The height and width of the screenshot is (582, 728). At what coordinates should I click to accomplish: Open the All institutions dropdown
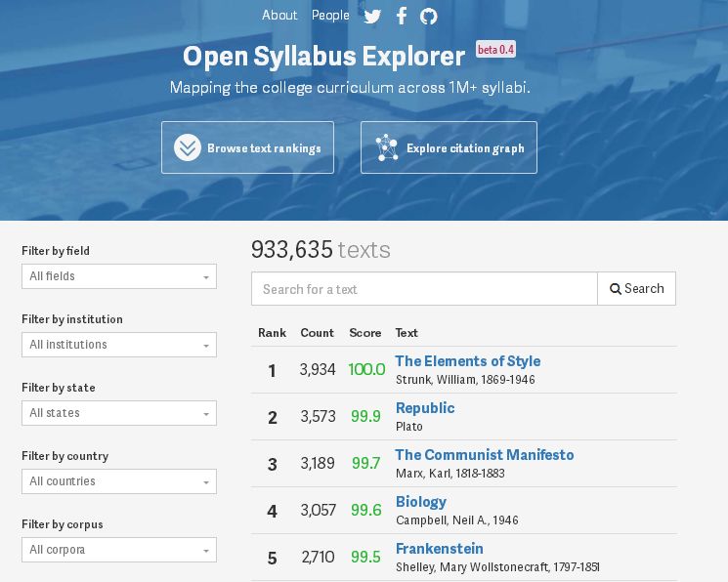(x=119, y=345)
